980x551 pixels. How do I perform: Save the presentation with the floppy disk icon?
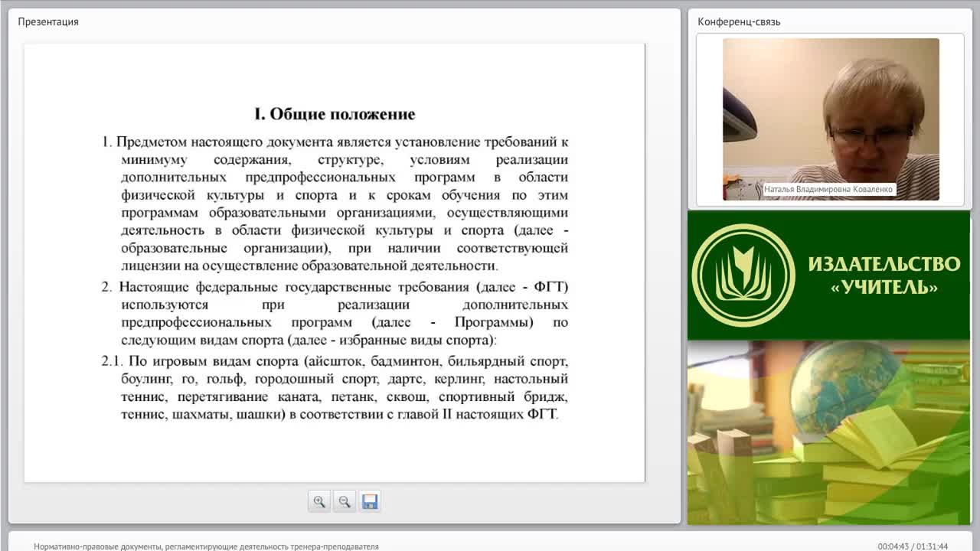coord(370,501)
